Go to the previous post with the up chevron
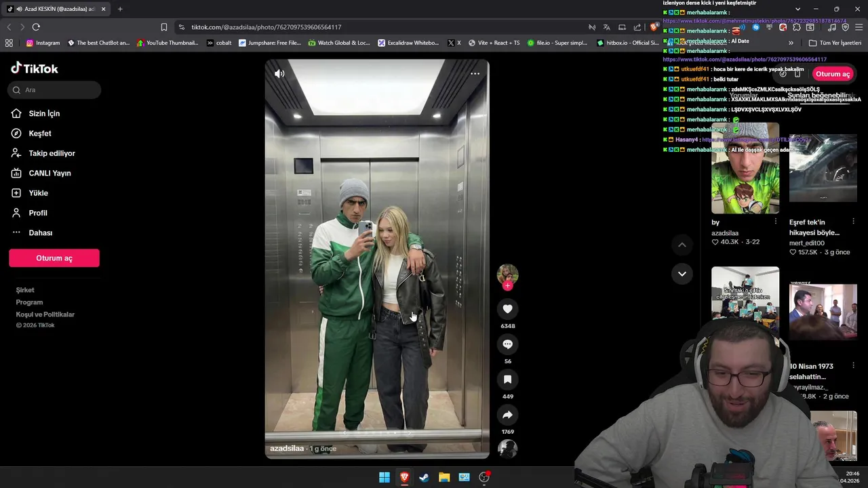 [682, 245]
